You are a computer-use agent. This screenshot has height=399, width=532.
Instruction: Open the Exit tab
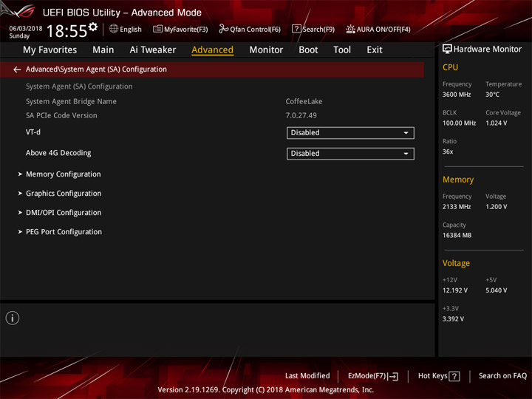[x=374, y=50]
